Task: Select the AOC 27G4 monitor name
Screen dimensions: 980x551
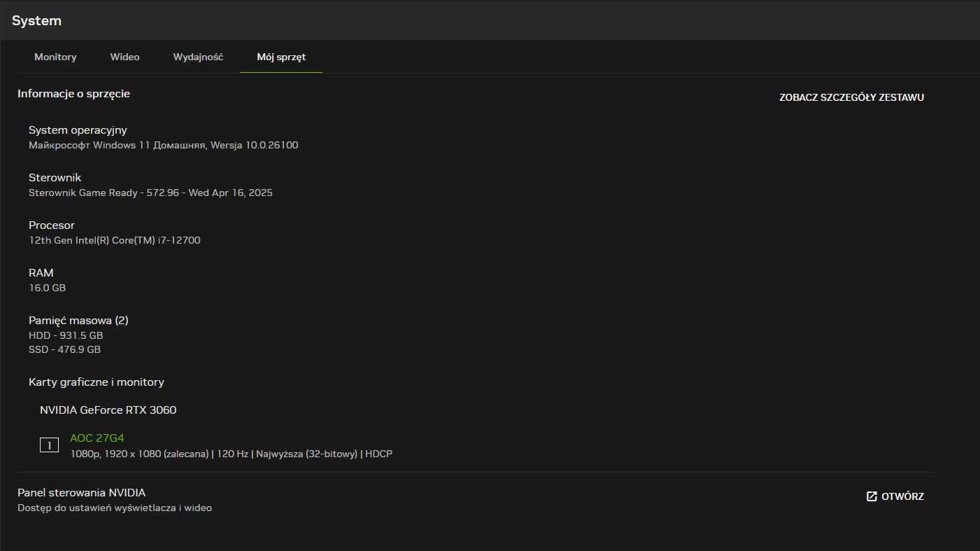Action: (x=97, y=438)
